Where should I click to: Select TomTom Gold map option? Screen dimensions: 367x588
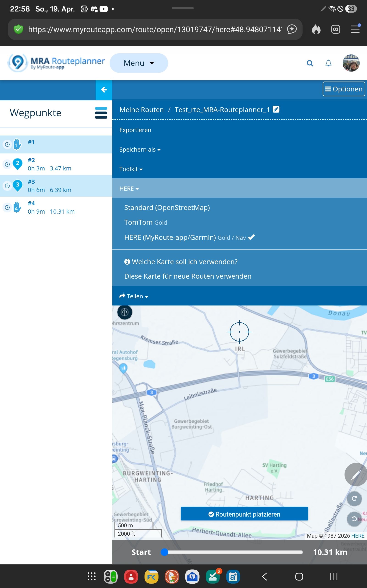click(x=145, y=222)
